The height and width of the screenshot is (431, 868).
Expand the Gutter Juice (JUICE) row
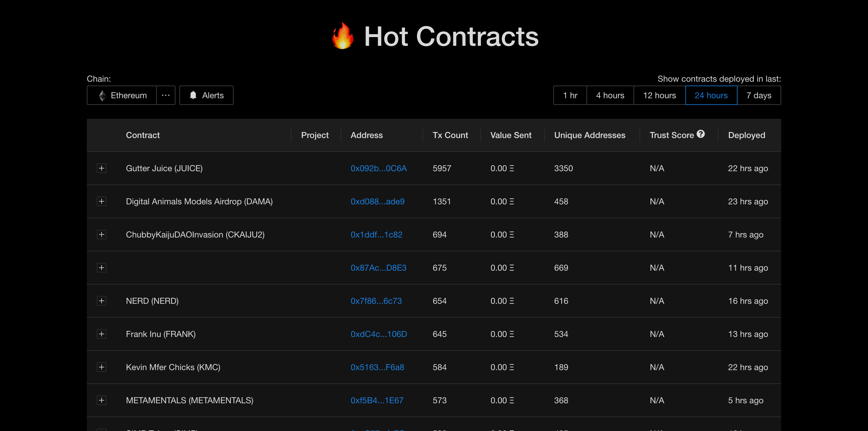pos(102,168)
